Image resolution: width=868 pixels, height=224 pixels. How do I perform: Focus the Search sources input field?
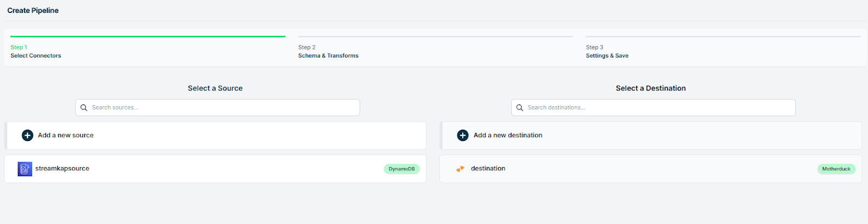218,107
